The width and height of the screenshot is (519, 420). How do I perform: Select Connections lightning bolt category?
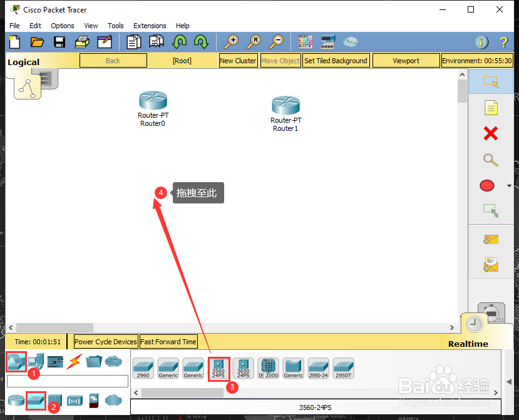(74, 361)
